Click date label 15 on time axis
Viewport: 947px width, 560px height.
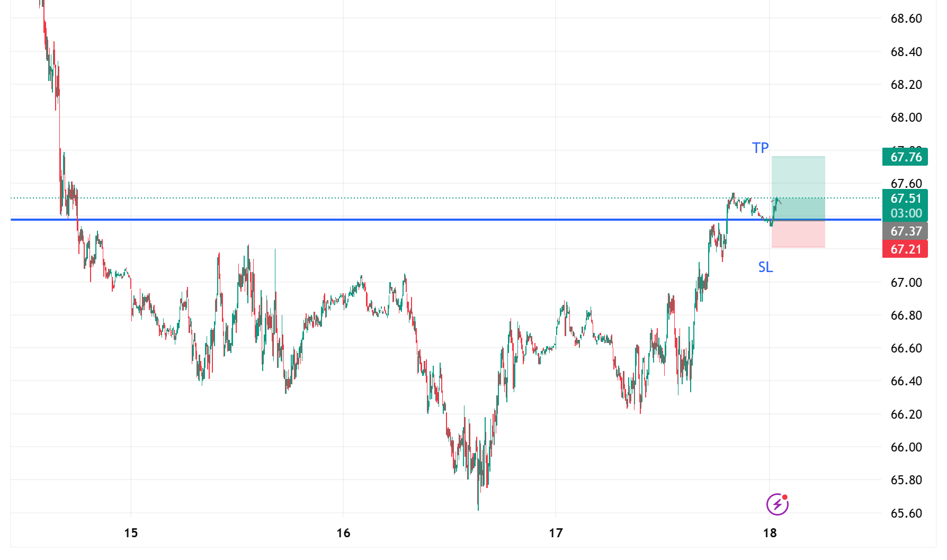click(131, 533)
